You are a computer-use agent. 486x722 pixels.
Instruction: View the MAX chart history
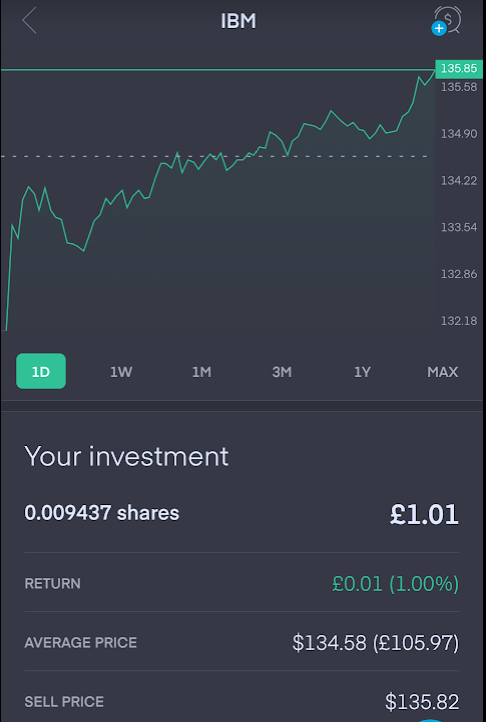[x=443, y=372]
